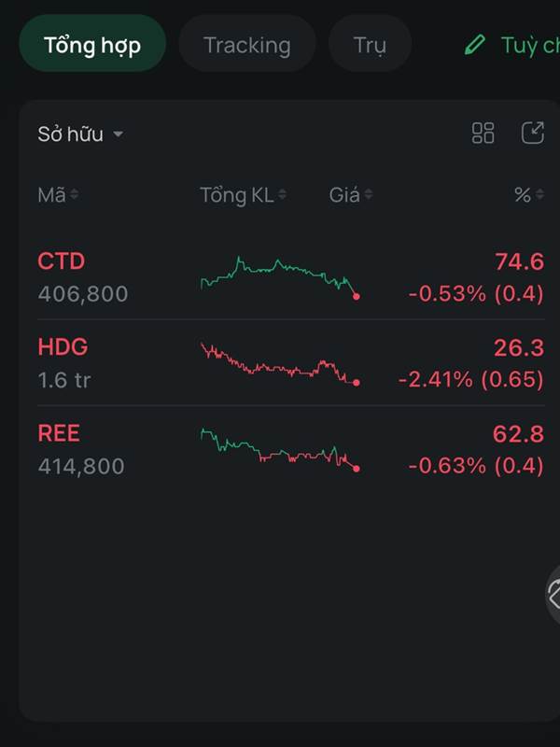Click the HDG price 26.3
Viewport: 560px width, 747px height.
click(x=518, y=347)
